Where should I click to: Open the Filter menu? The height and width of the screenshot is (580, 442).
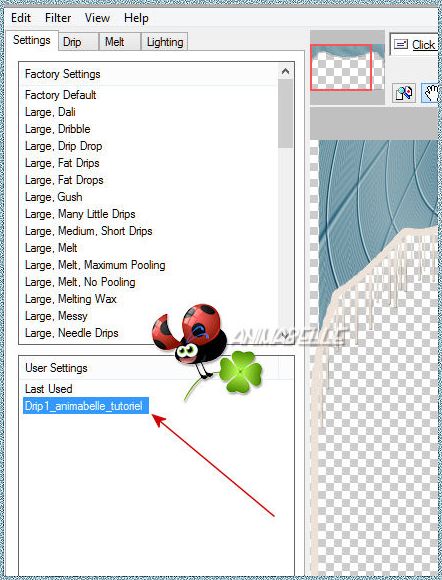58,18
